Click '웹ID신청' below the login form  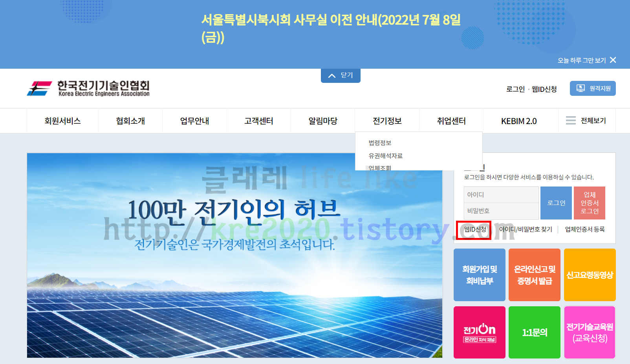(x=475, y=229)
